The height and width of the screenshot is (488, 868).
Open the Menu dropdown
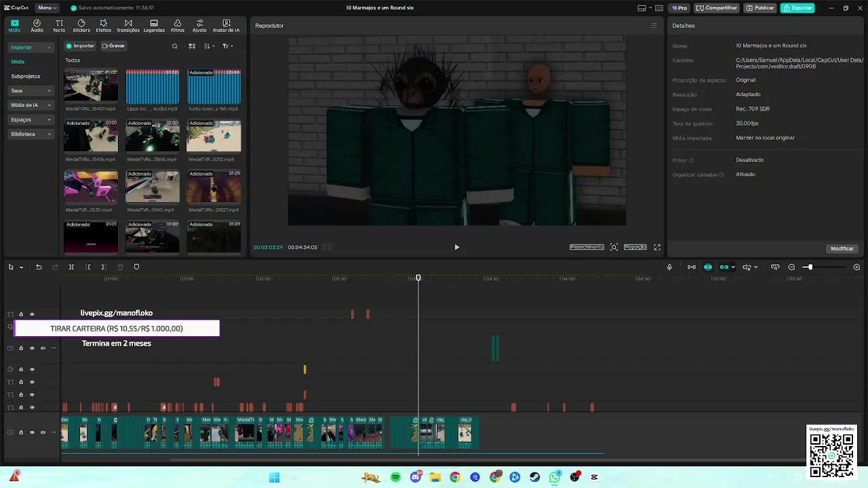(46, 7)
